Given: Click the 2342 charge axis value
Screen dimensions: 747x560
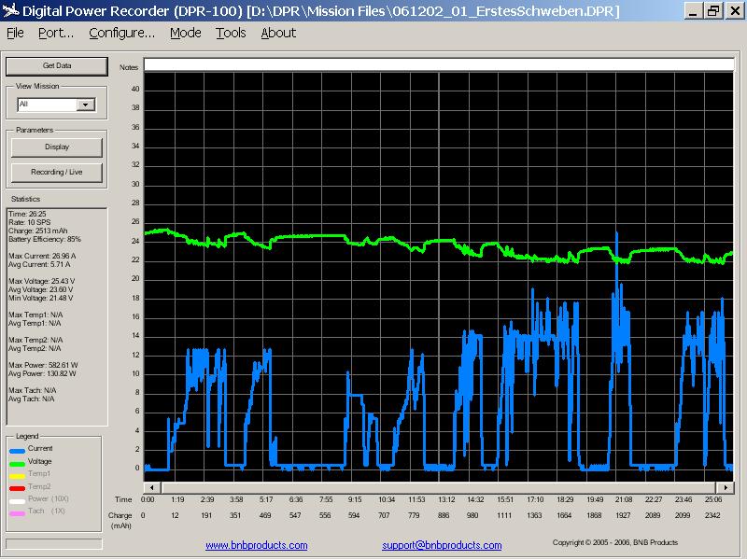Looking at the screenshot, I should pos(712,515).
